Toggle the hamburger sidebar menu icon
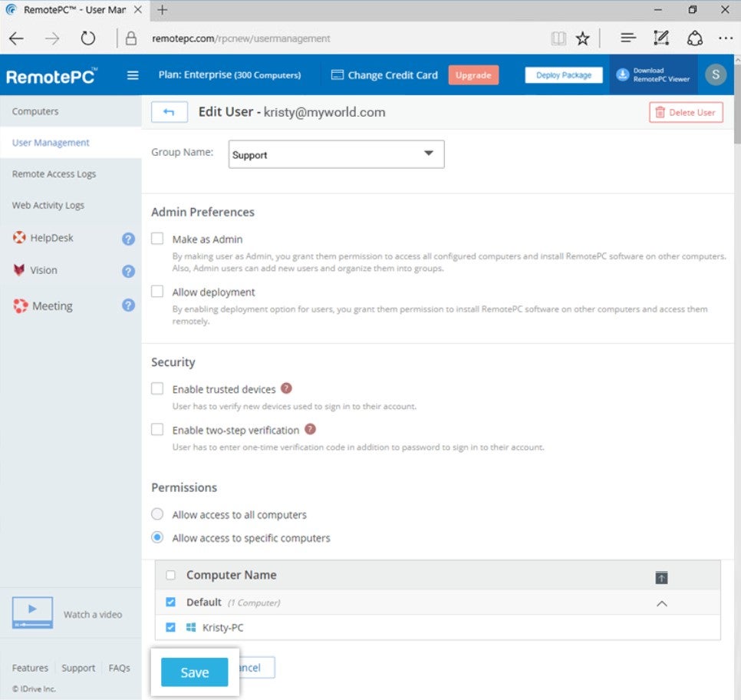 pyautogui.click(x=133, y=75)
